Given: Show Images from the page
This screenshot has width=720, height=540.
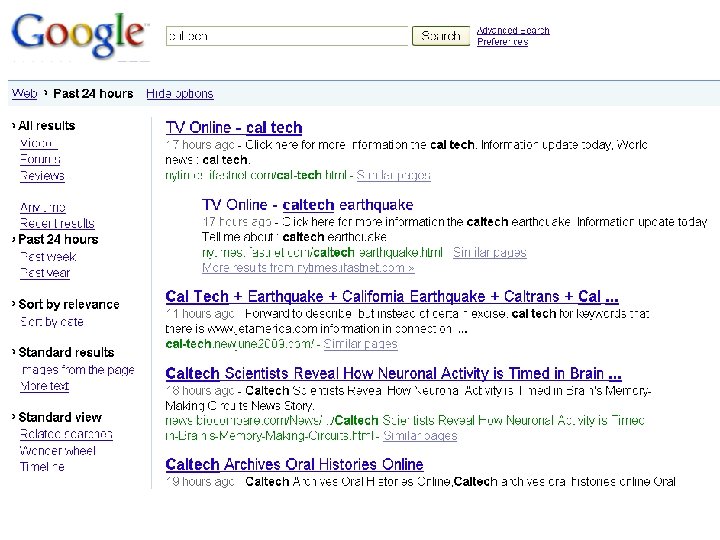Looking at the screenshot, I should coord(78,370).
